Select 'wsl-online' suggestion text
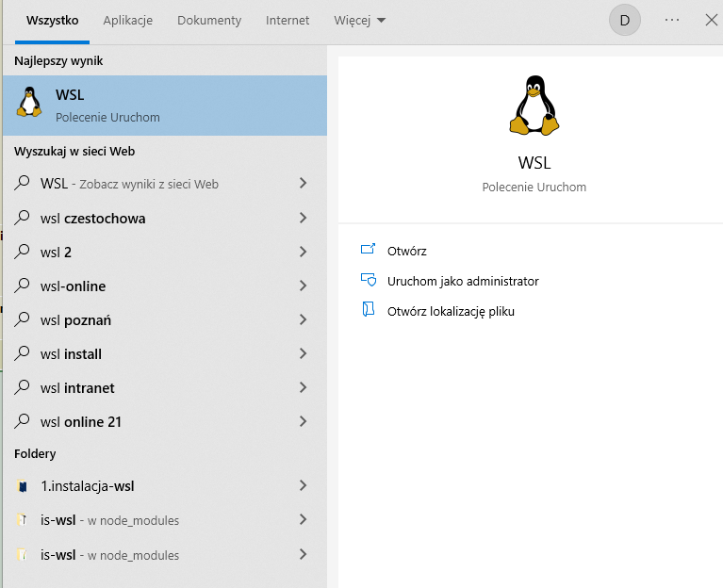This screenshot has width=723, height=588. point(73,286)
